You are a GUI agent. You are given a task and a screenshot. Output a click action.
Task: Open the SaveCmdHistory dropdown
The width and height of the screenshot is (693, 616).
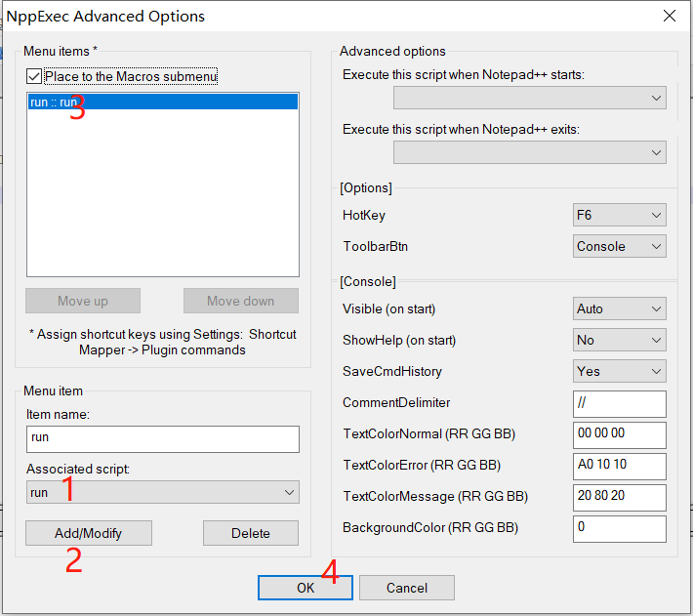[x=619, y=371]
